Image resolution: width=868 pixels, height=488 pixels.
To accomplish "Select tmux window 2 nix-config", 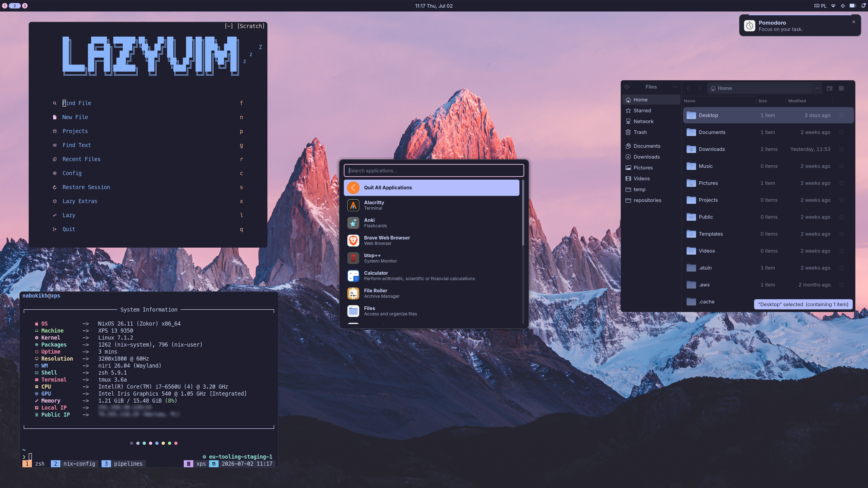I will (74, 464).
